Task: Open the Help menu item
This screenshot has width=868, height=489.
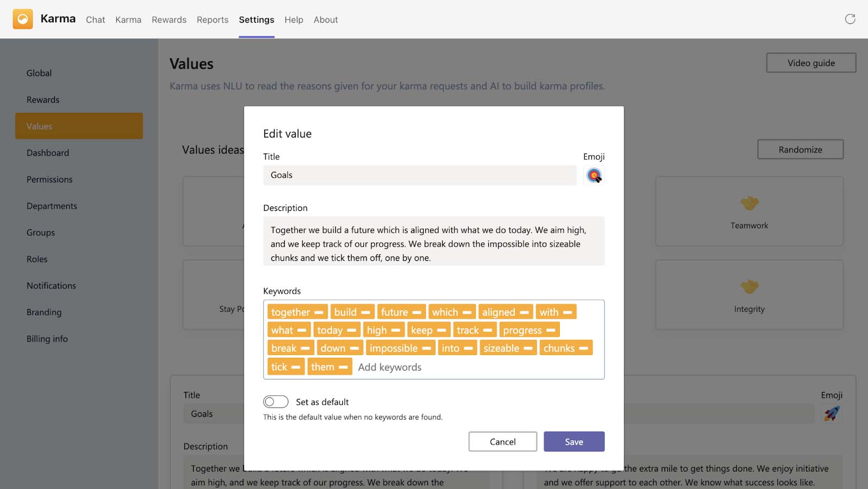Action: coord(293,20)
